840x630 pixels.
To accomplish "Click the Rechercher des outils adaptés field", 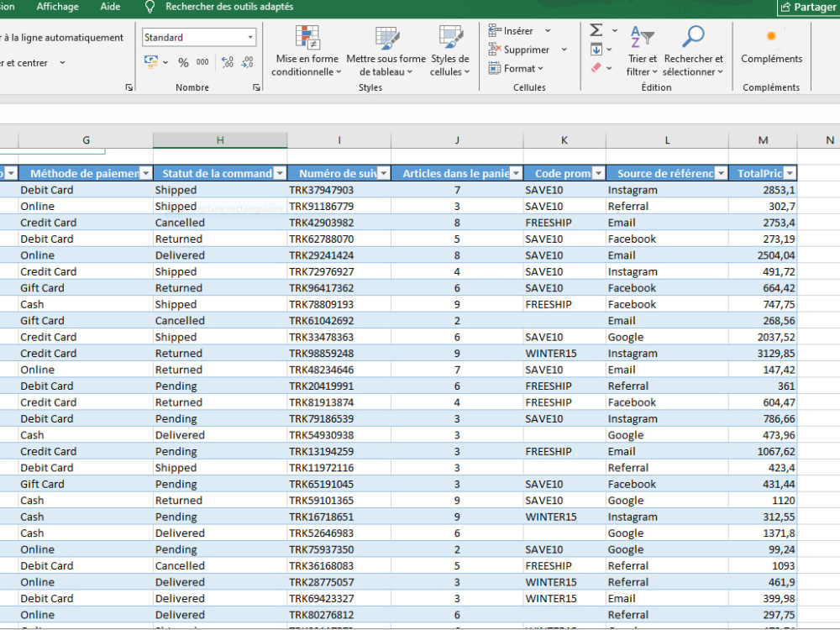I will pos(229,7).
